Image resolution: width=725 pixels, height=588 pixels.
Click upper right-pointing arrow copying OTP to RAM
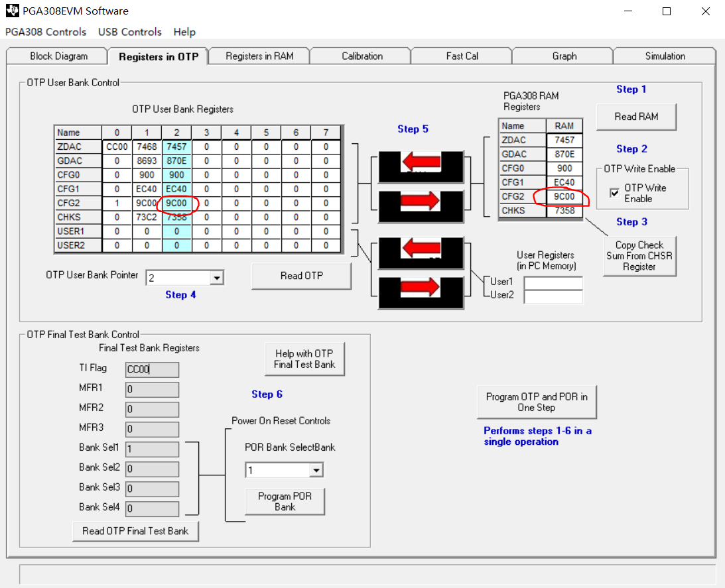421,207
